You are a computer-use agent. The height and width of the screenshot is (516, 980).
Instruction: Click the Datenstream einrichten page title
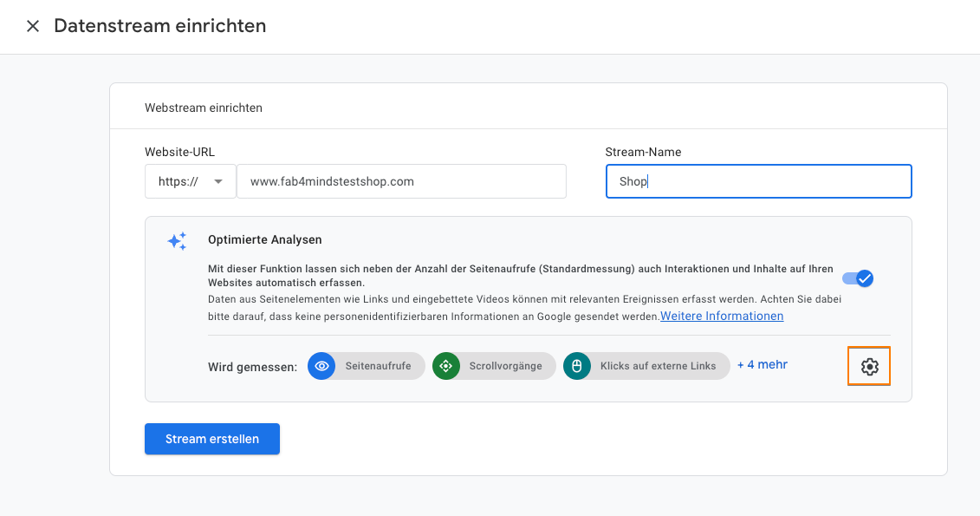(x=160, y=26)
